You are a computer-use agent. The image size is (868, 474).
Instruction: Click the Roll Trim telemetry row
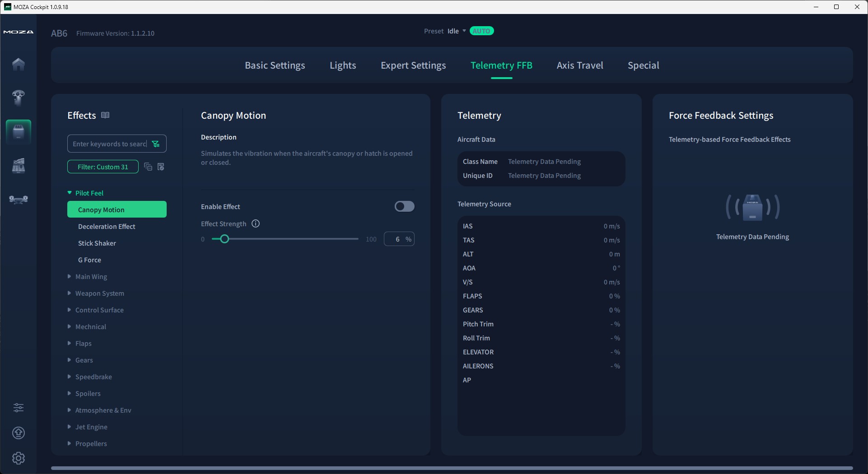coord(541,338)
